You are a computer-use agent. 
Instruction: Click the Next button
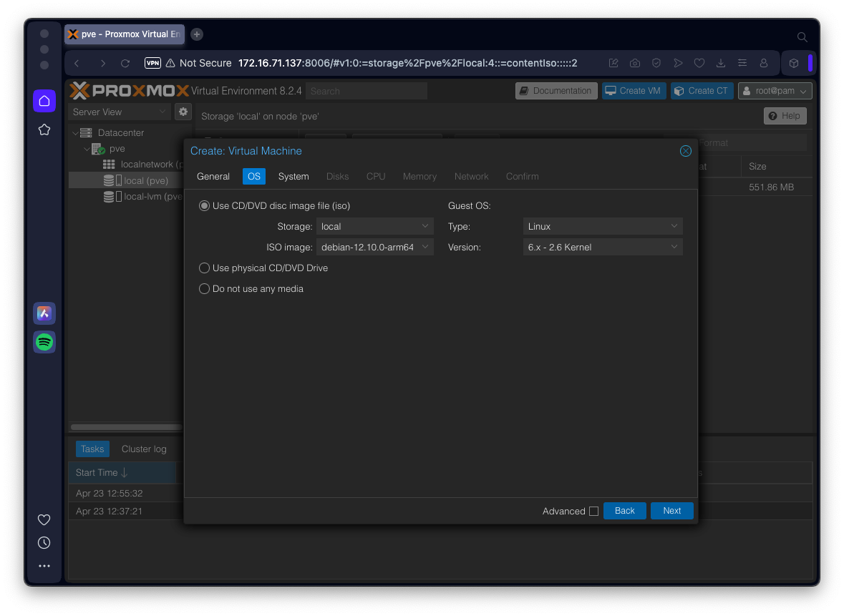[x=671, y=511]
